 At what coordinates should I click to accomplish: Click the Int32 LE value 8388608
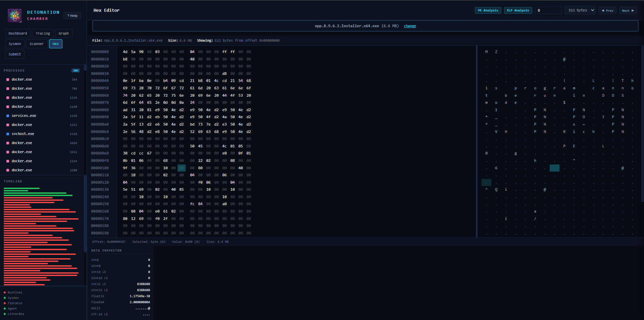[143, 284]
